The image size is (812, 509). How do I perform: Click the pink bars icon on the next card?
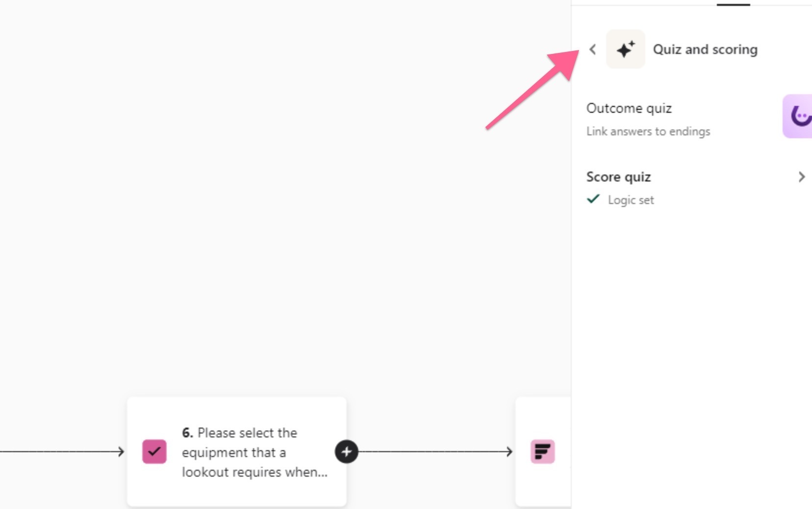(x=543, y=452)
